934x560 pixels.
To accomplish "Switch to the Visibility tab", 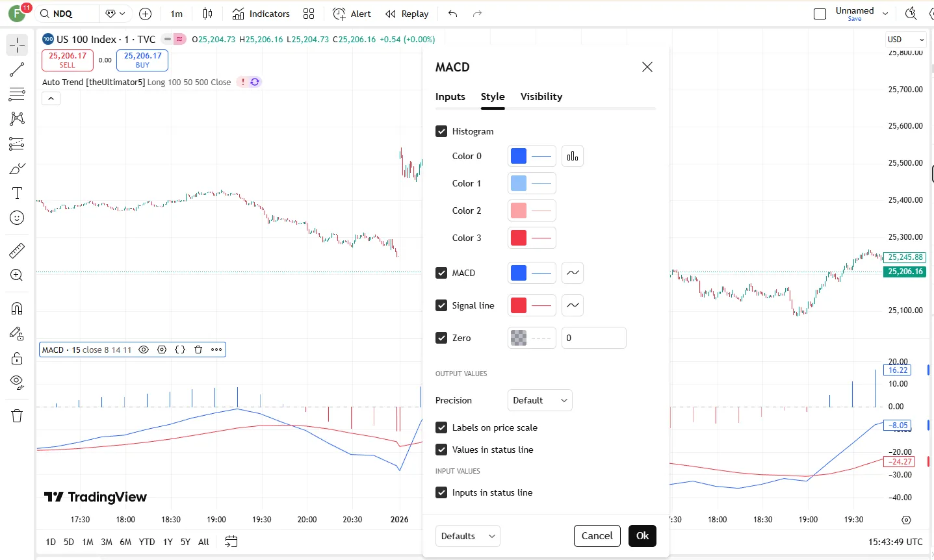I will pos(541,97).
